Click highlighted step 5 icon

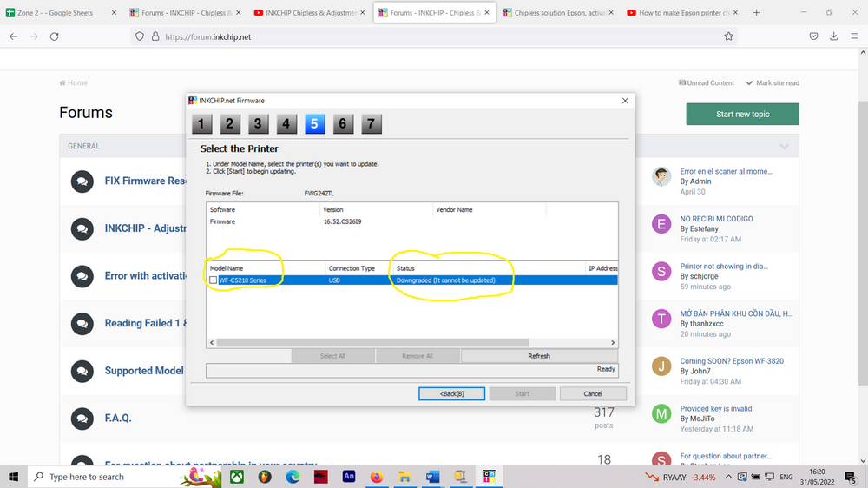[314, 124]
